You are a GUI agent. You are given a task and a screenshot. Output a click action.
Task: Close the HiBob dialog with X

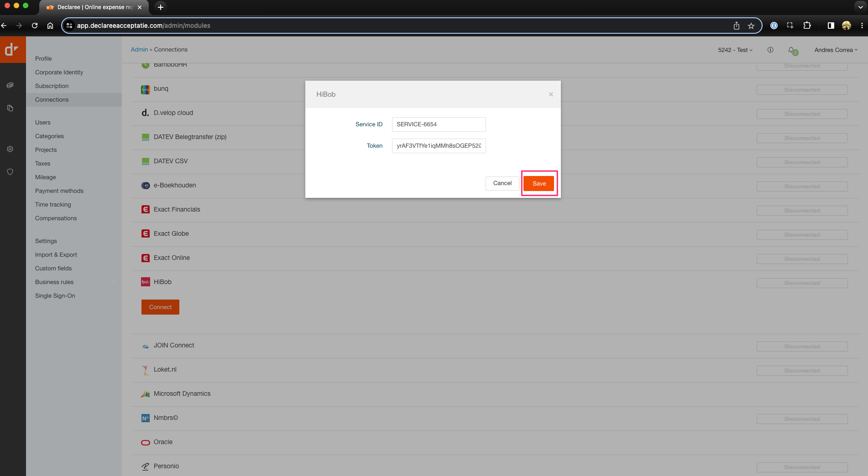click(551, 94)
